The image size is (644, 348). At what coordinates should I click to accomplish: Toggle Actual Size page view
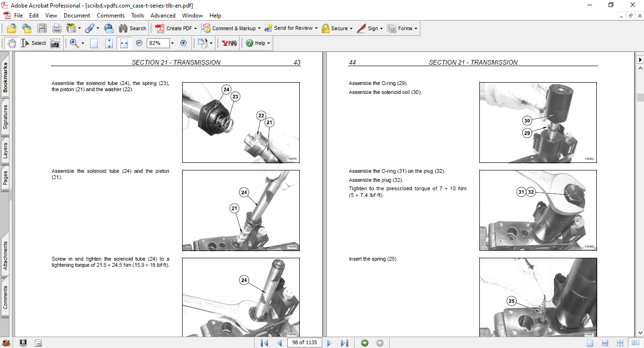point(94,43)
